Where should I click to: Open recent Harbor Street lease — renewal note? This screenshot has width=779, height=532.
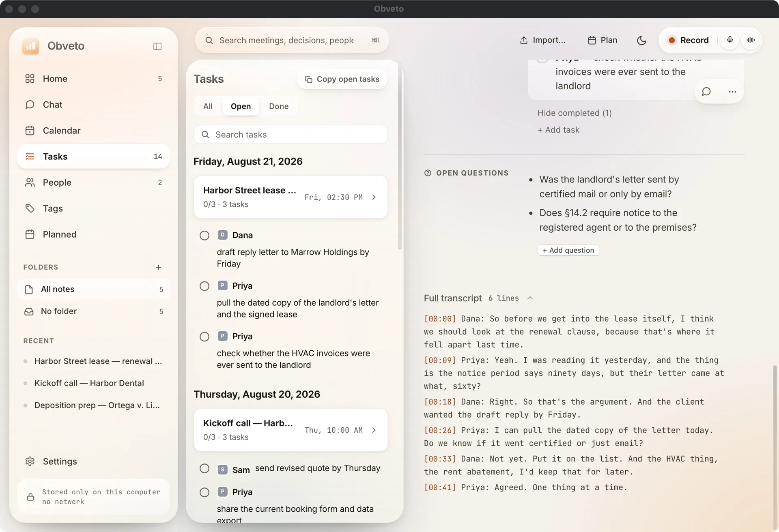pos(93,361)
